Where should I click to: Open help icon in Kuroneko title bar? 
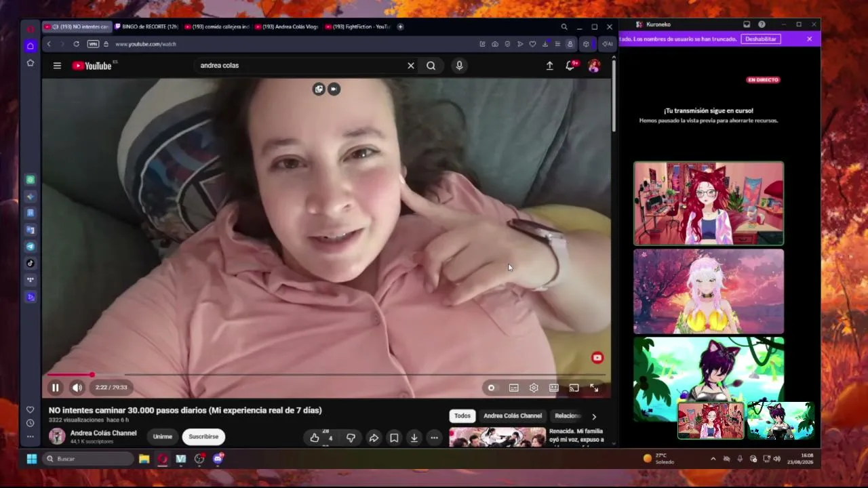[x=762, y=24]
